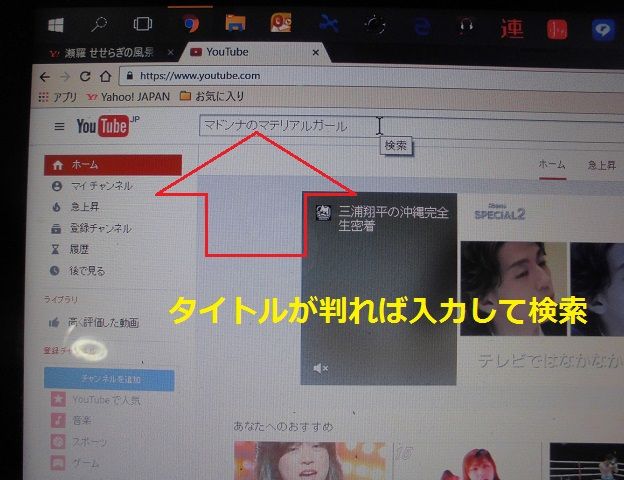This screenshot has width=624, height=480.
Task: Open 登録チャンネル in the sidebar
Action: click(x=92, y=228)
